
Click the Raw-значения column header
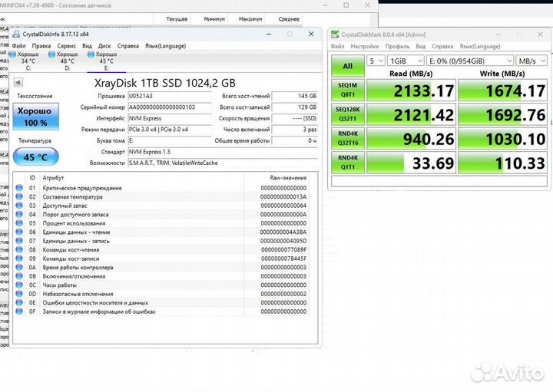288,178
